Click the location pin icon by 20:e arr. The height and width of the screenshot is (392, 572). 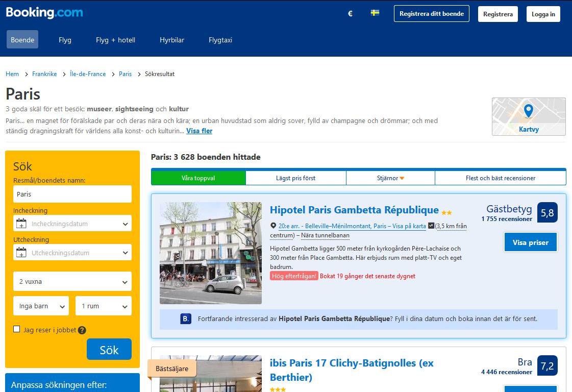(273, 226)
